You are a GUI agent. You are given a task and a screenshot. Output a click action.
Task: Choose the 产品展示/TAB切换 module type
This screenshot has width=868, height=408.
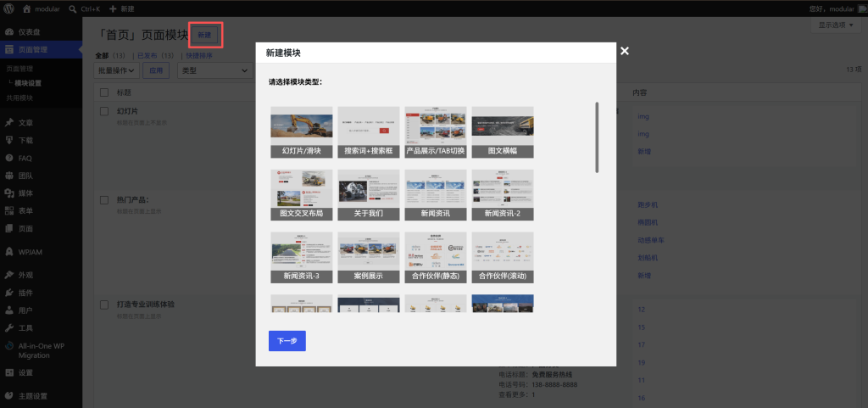coord(436,132)
